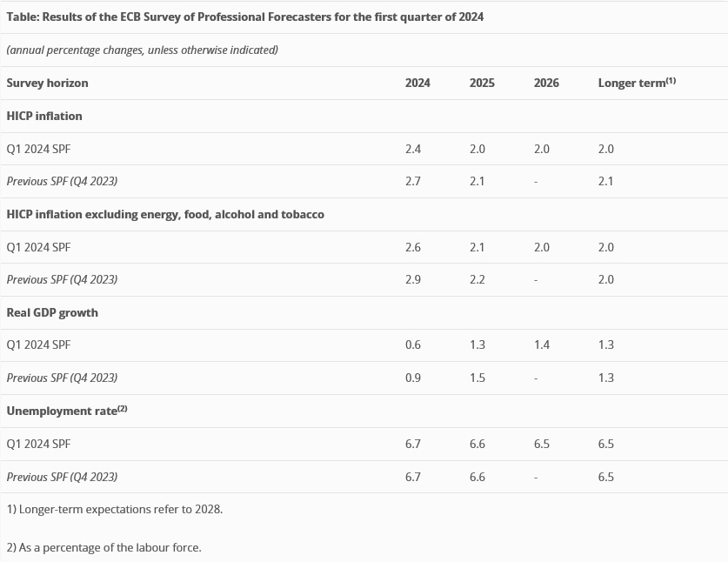Click the 0.6 real GDP growth value
This screenshot has width=728, height=562.
point(413,345)
